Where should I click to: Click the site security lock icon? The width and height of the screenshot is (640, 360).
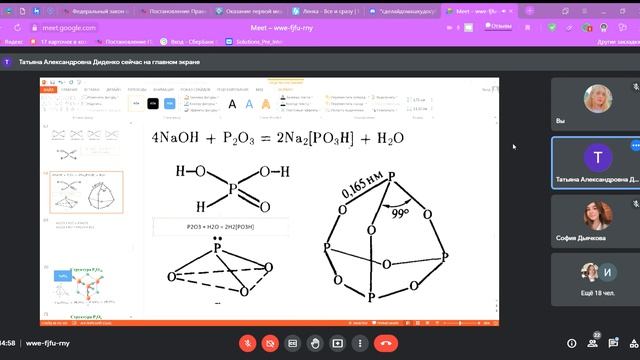(35, 28)
